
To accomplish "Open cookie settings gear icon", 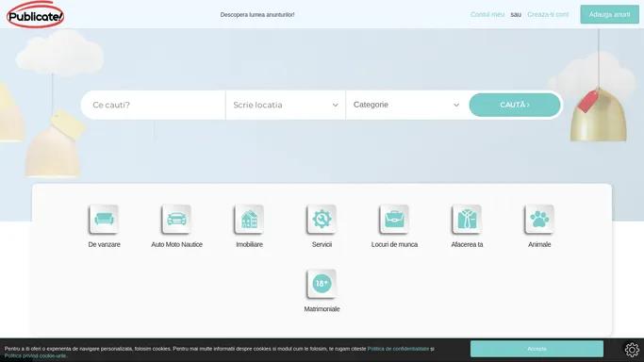I will coord(632,350).
